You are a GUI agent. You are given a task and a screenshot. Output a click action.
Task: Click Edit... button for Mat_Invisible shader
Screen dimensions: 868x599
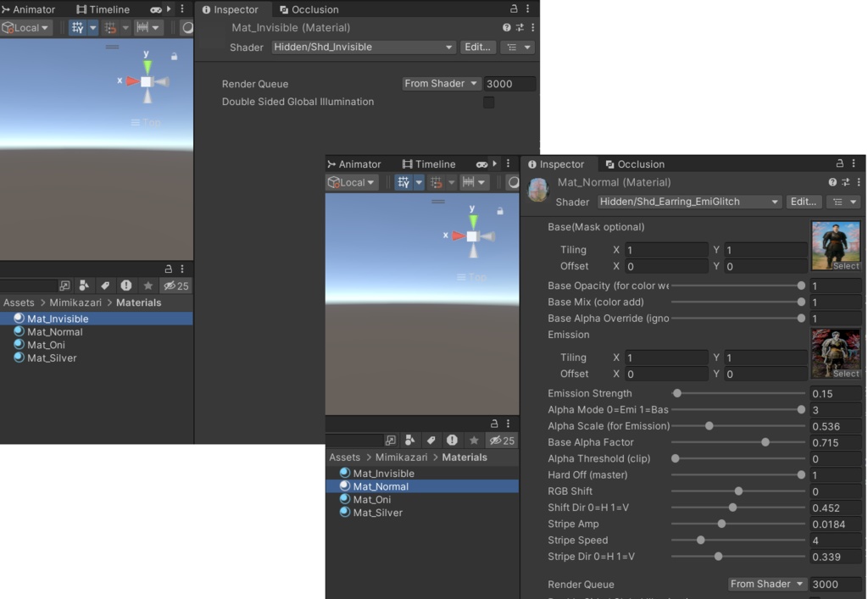(x=478, y=47)
